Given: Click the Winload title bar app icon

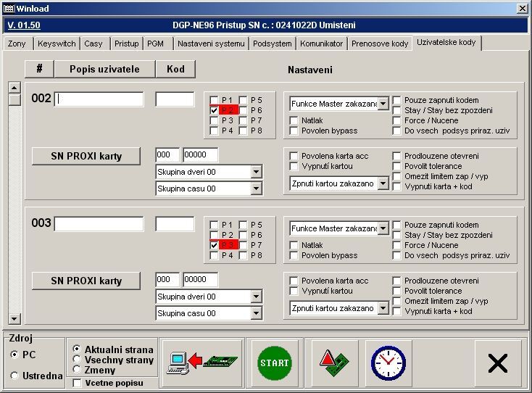Looking at the screenshot, I should (x=8, y=8).
